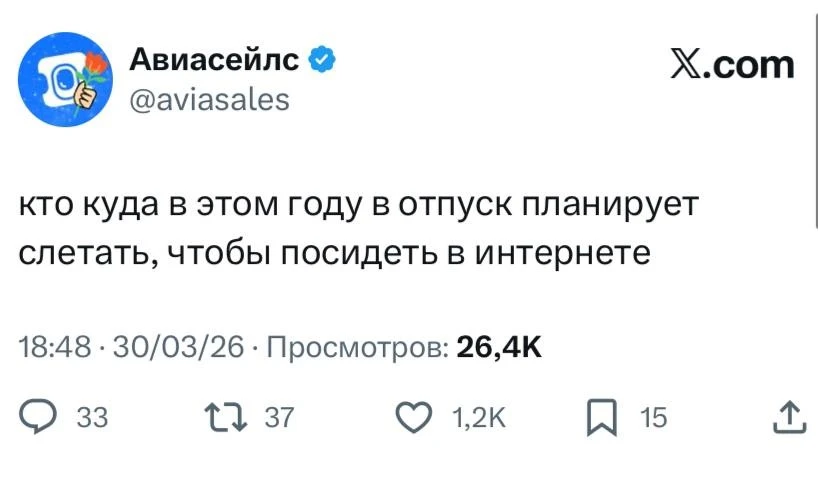This screenshot has width=818, height=477.
Task: Click the 15 bookmarks count
Action: pos(653,418)
